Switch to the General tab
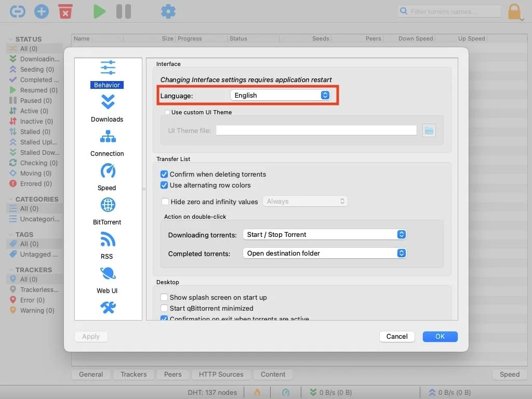This screenshot has height=399, width=532. click(91, 374)
